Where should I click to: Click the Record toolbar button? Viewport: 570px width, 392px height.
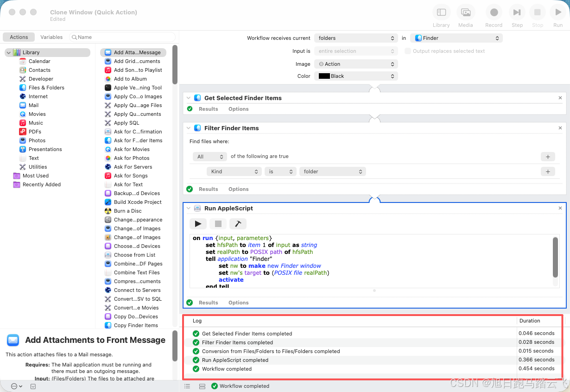pos(494,13)
